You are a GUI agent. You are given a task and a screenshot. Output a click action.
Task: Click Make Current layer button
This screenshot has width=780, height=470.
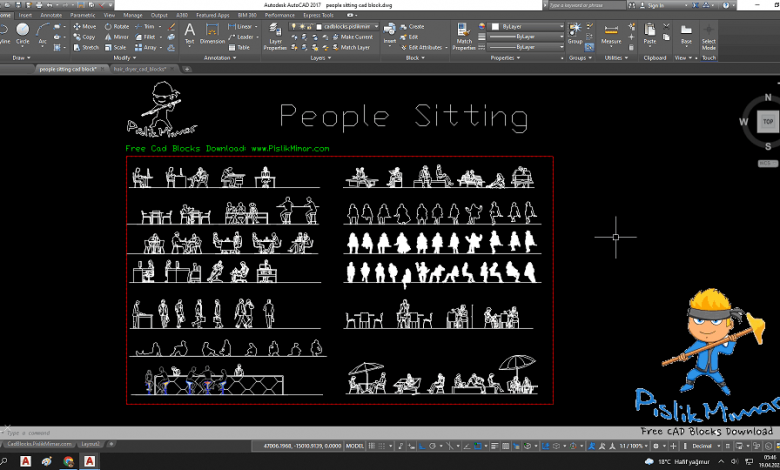point(352,37)
